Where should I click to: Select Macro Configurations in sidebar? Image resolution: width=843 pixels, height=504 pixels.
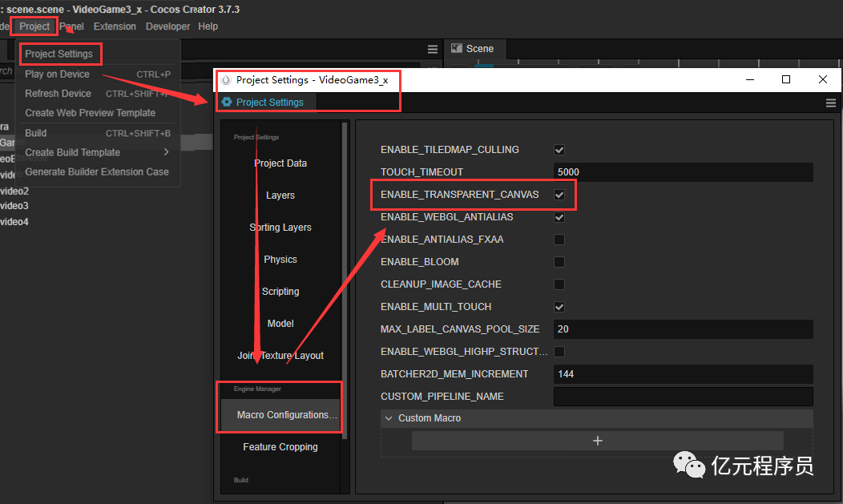click(x=280, y=415)
